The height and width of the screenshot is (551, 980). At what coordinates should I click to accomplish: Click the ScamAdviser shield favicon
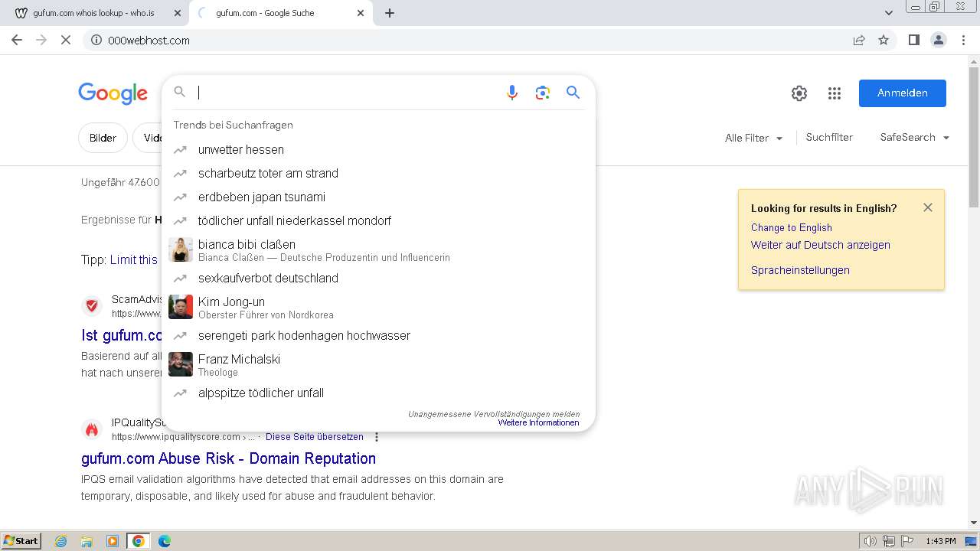[x=92, y=306]
